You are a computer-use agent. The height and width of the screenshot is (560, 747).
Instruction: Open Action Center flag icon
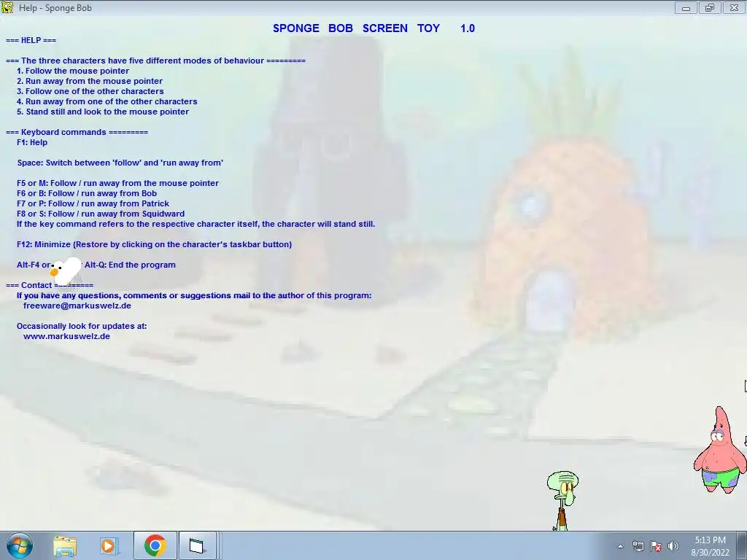click(x=656, y=546)
